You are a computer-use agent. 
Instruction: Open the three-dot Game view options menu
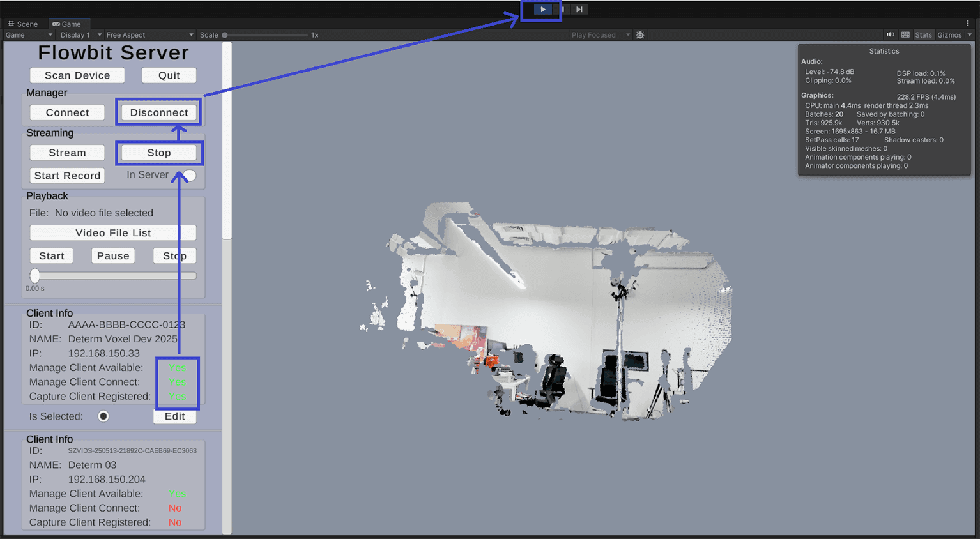pos(967,24)
